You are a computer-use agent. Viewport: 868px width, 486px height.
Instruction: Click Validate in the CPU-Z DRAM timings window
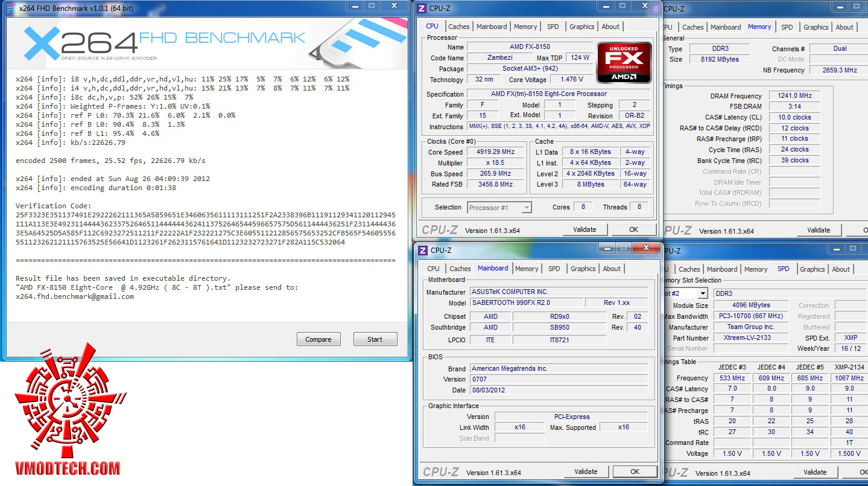tap(819, 230)
